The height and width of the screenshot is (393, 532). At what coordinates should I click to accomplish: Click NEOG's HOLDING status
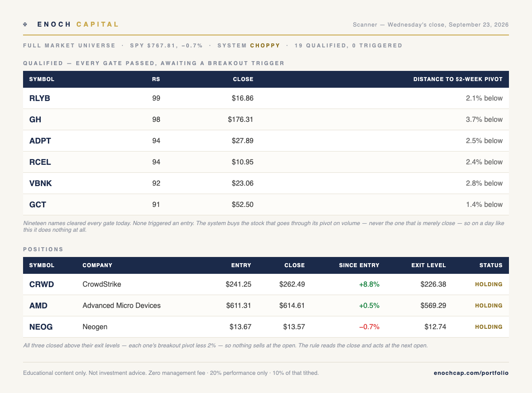click(x=489, y=327)
